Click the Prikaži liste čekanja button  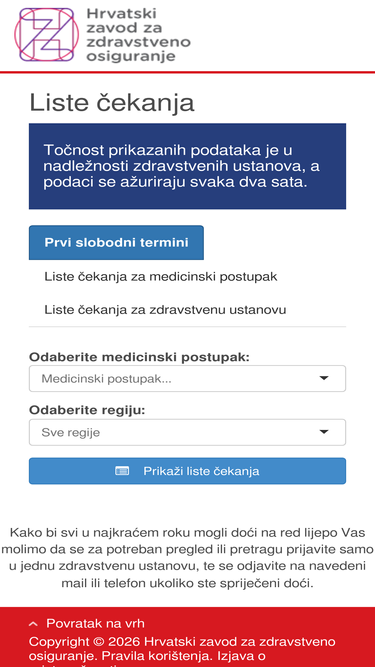tap(187, 471)
